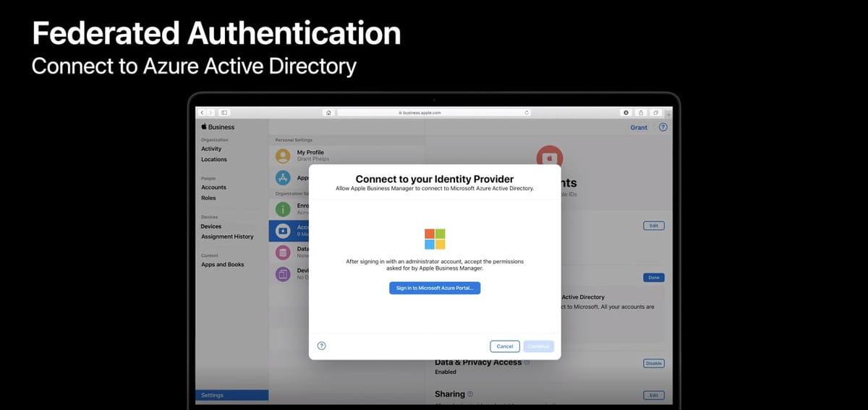Reload the page with the refresh icon
This screenshot has height=410, width=868.
pyautogui.click(x=527, y=113)
